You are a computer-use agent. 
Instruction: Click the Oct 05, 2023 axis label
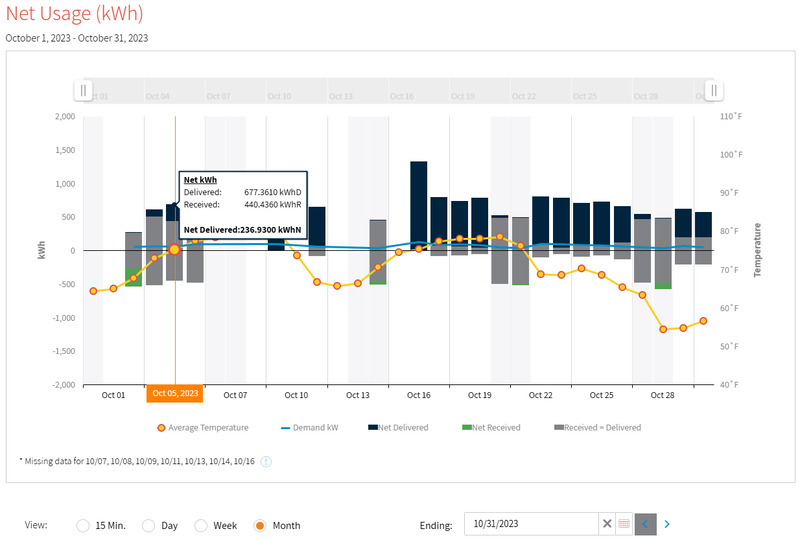pos(175,394)
